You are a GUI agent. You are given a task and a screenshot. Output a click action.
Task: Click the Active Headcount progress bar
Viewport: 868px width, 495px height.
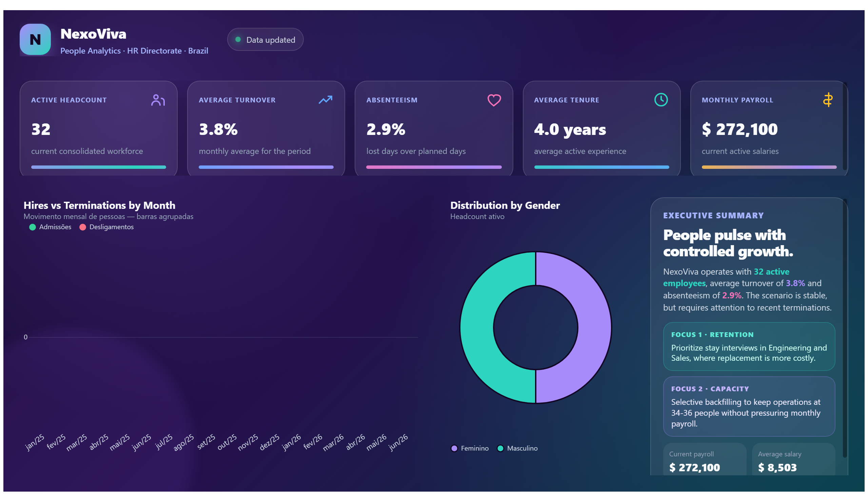click(x=99, y=167)
